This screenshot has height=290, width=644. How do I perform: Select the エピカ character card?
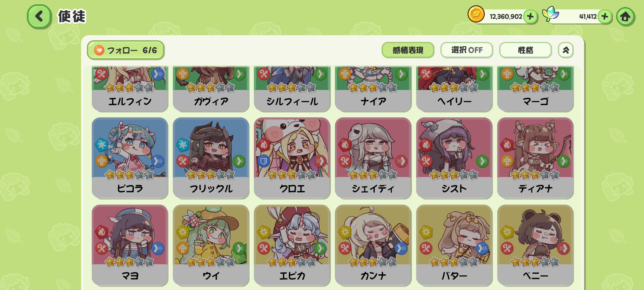tap(292, 245)
